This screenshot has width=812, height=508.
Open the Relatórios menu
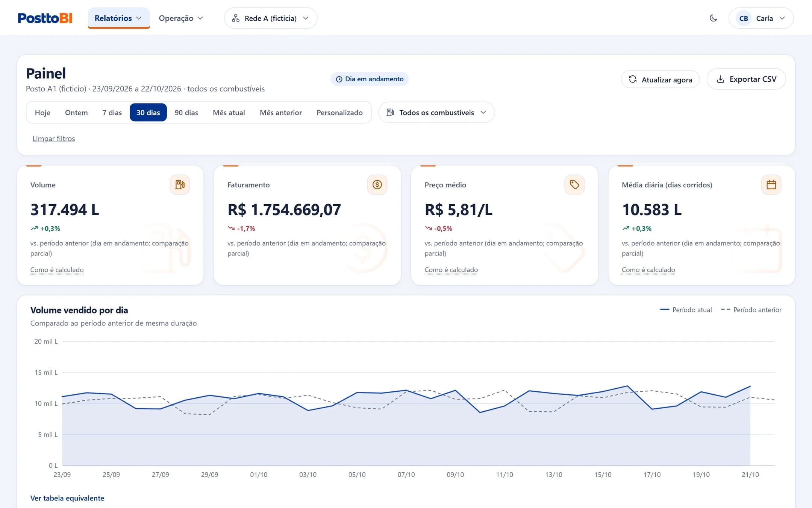(118, 18)
